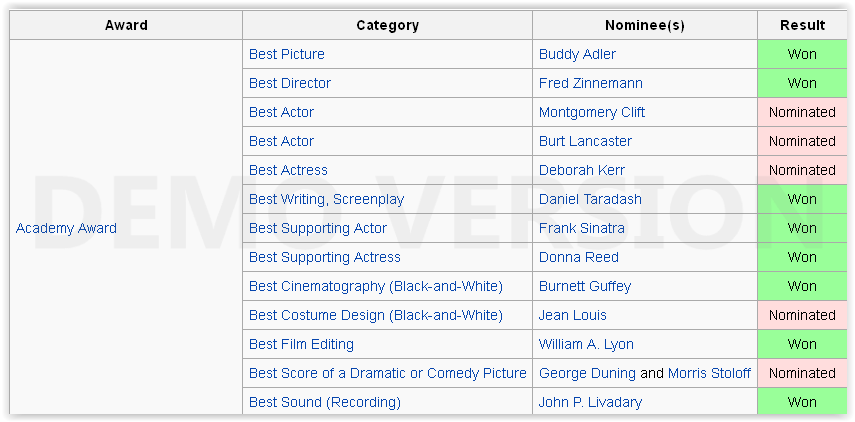Open Fred Zinnemann's page link
Viewport: 855px width, 422px height.
[590, 83]
